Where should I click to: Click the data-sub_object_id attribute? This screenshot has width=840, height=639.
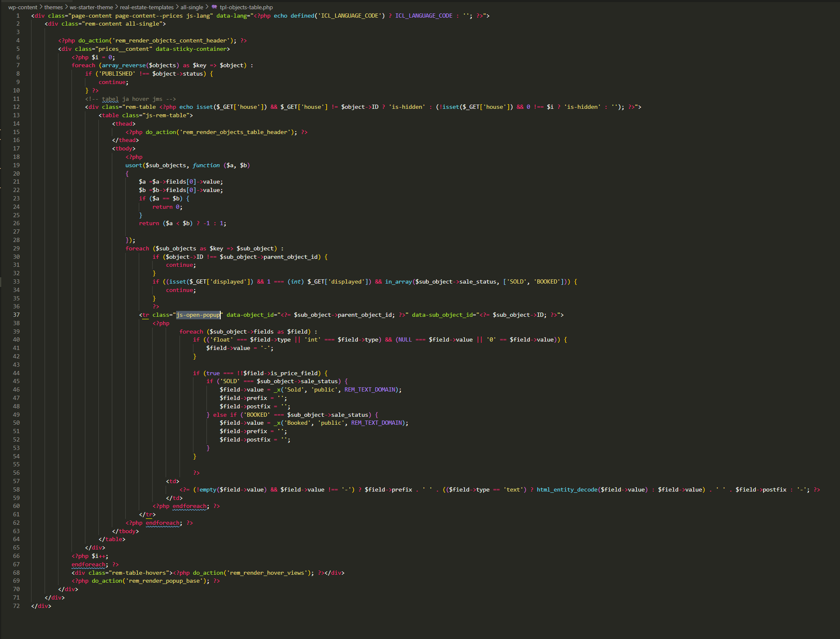(x=442, y=315)
